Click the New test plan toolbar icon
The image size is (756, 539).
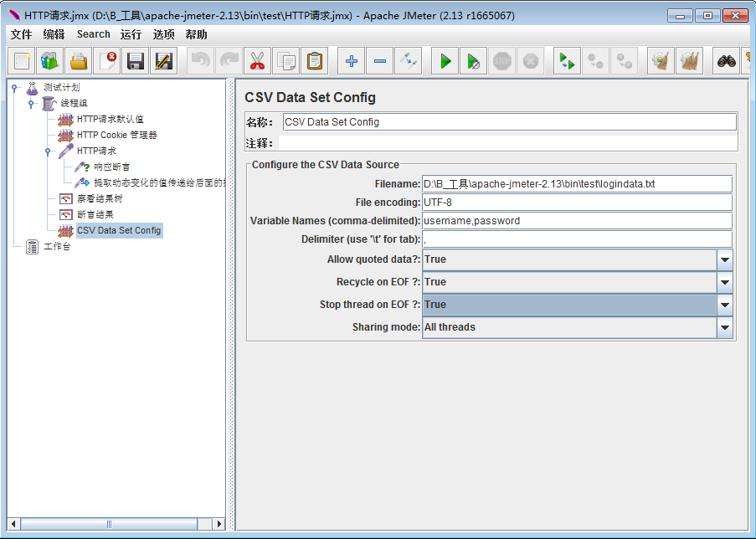22,61
